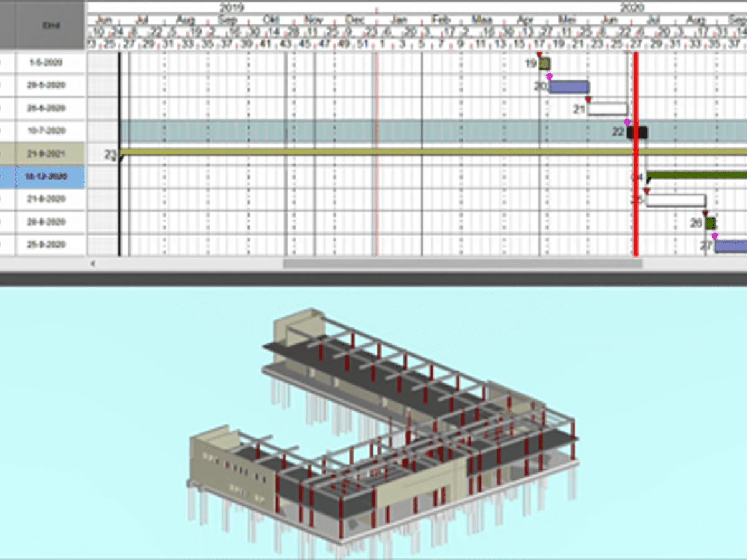Select the long yellow summary bar 23
This screenshot has height=560, width=747.
374,152
